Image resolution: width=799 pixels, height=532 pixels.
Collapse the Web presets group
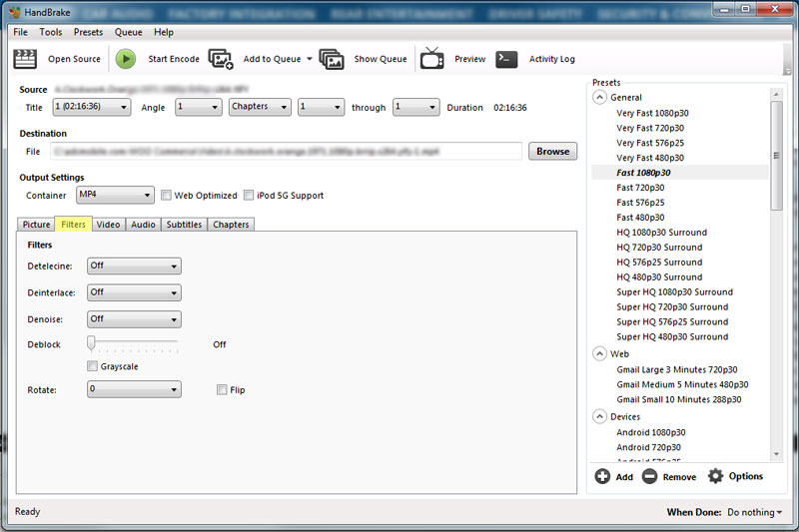600,353
